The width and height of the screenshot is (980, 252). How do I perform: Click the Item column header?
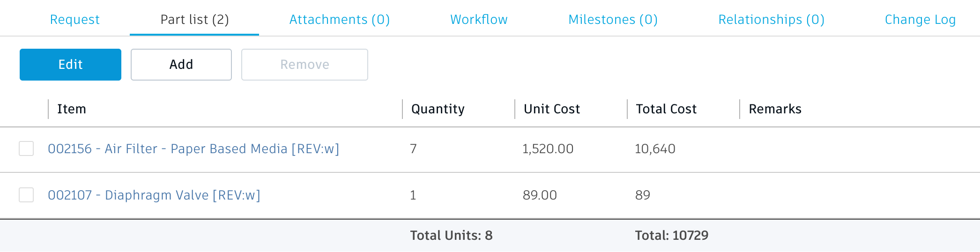click(x=72, y=109)
